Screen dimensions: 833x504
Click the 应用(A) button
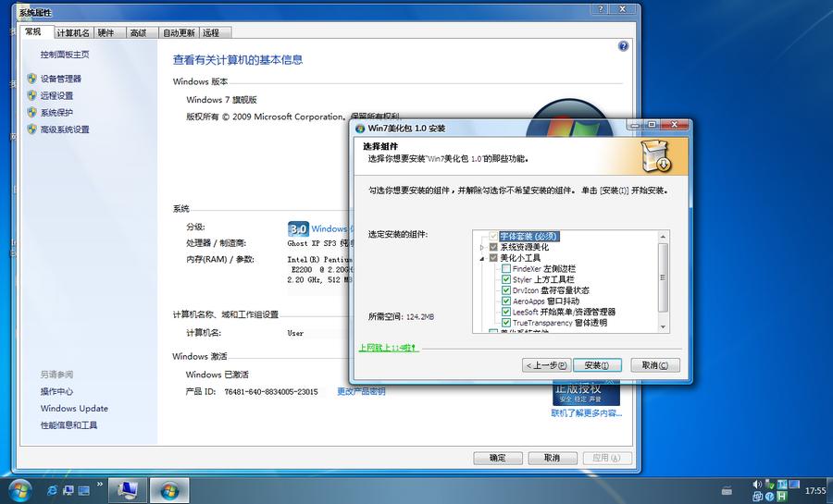pyautogui.click(x=607, y=458)
